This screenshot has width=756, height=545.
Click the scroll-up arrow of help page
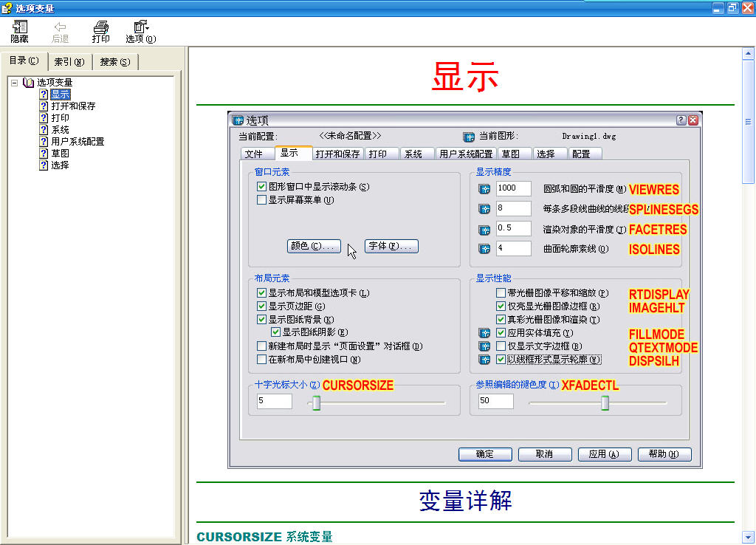[x=749, y=53]
